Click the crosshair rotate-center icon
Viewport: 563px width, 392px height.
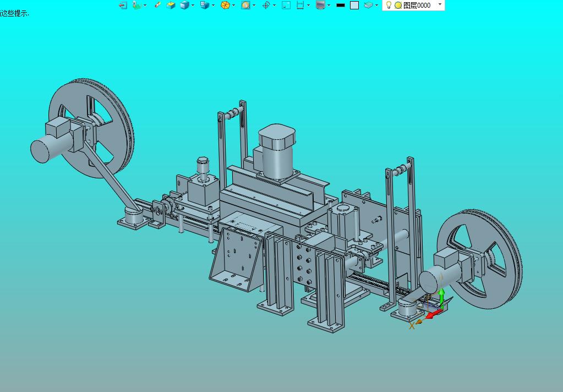[266, 5]
